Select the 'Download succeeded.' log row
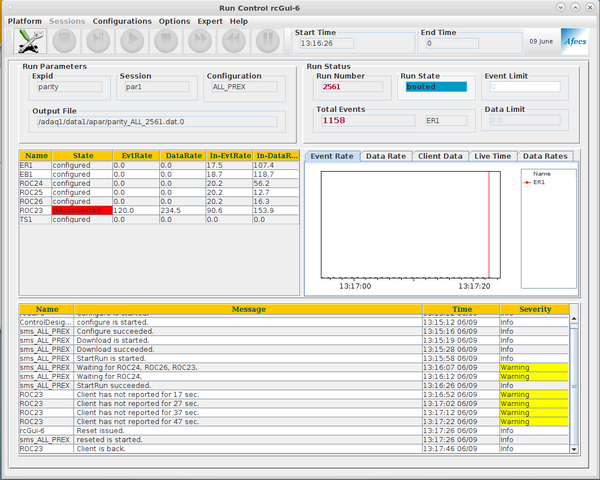600x480 pixels. point(294,349)
